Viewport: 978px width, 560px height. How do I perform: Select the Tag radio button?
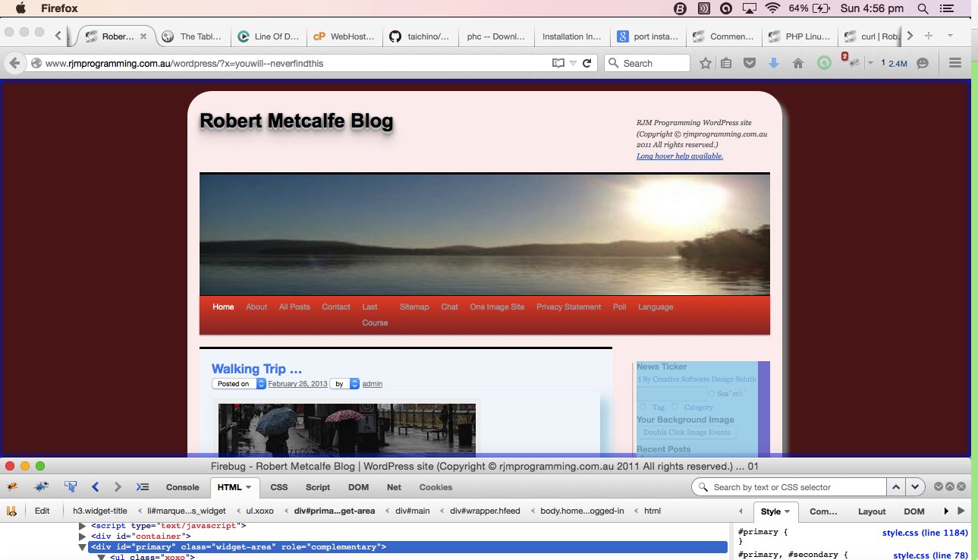(x=643, y=407)
